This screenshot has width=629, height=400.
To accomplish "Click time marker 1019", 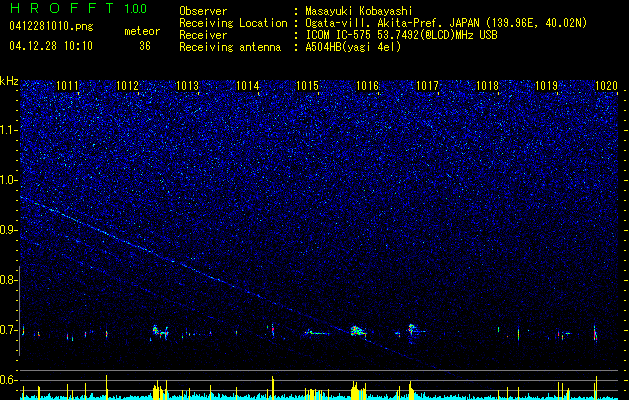I will coord(547,85).
